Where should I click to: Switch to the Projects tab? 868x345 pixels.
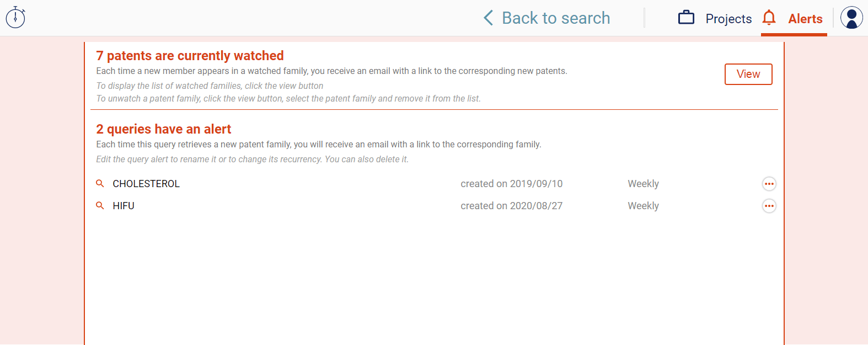coord(728,19)
